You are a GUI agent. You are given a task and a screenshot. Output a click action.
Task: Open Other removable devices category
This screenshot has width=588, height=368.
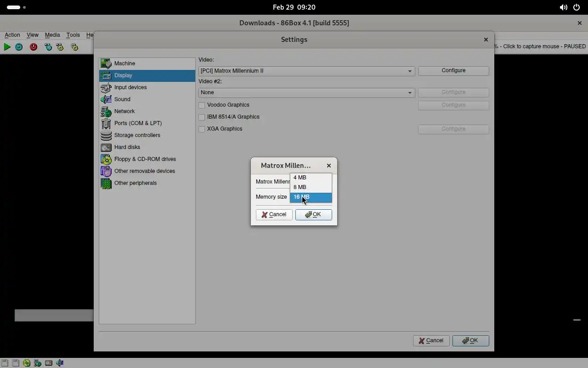(x=147, y=171)
